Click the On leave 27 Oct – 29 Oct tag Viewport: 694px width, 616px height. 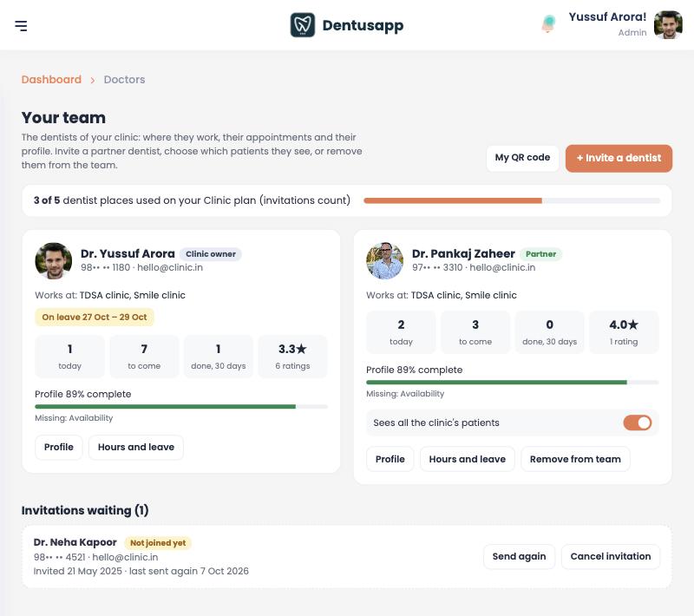point(95,318)
